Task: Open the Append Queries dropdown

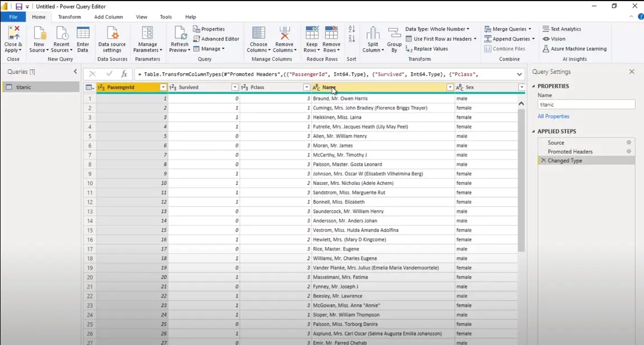Action: [509, 39]
